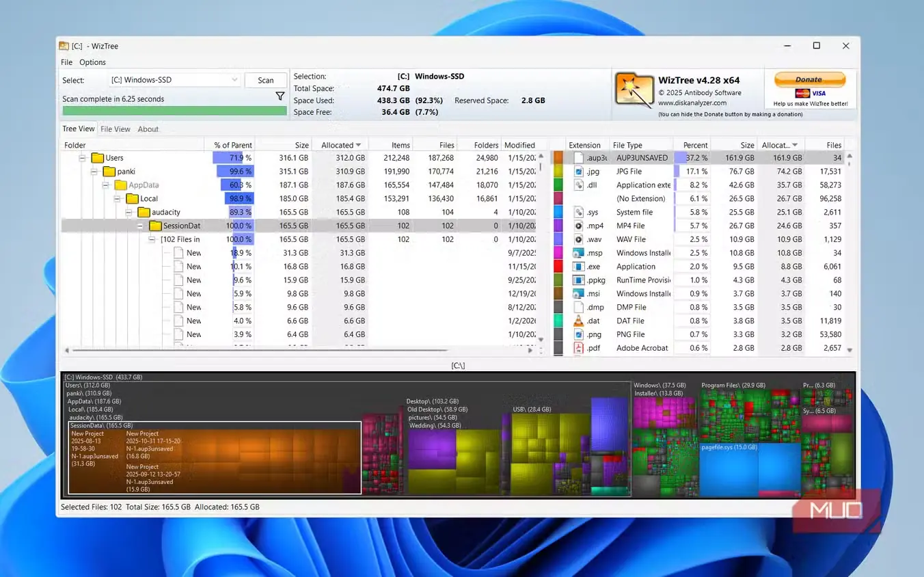The width and height of the screenshot is (924, 577).
Task: Click the .dll file type icon
Action: pyautogui.click(x=579, y=185)
